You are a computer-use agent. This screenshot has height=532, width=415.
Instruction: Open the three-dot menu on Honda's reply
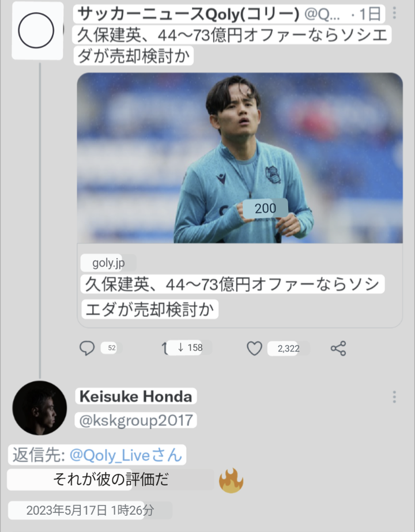[x=394, y=397]
